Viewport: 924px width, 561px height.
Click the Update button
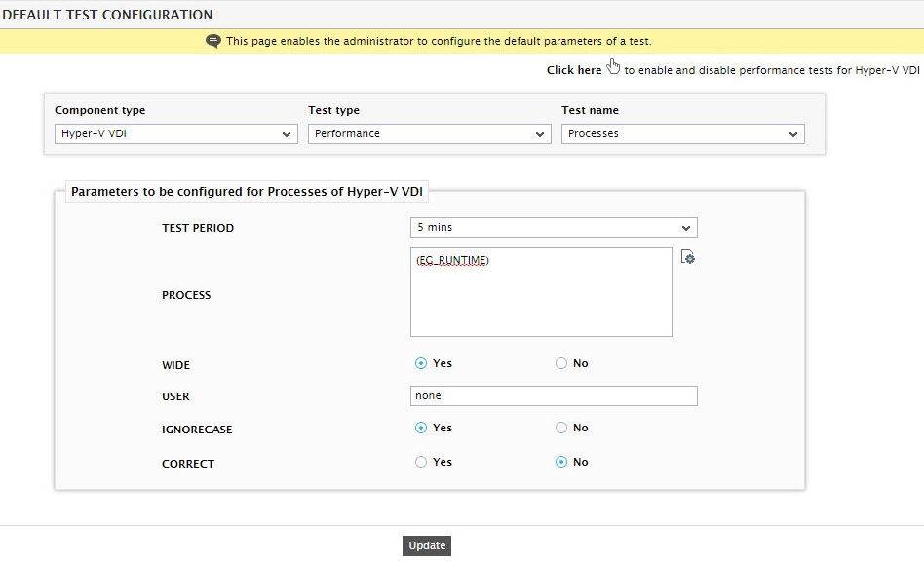tap(427, 545)
